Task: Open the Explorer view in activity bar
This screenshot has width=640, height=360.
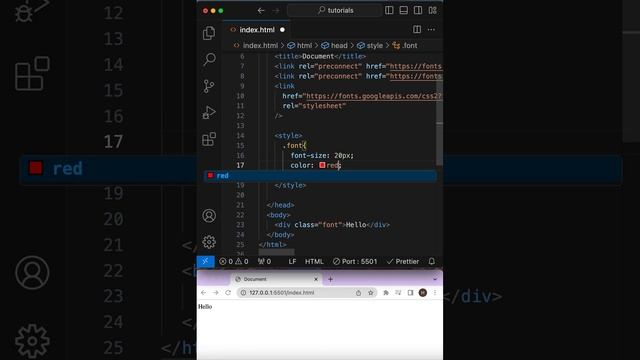Action: click(209, 33)
